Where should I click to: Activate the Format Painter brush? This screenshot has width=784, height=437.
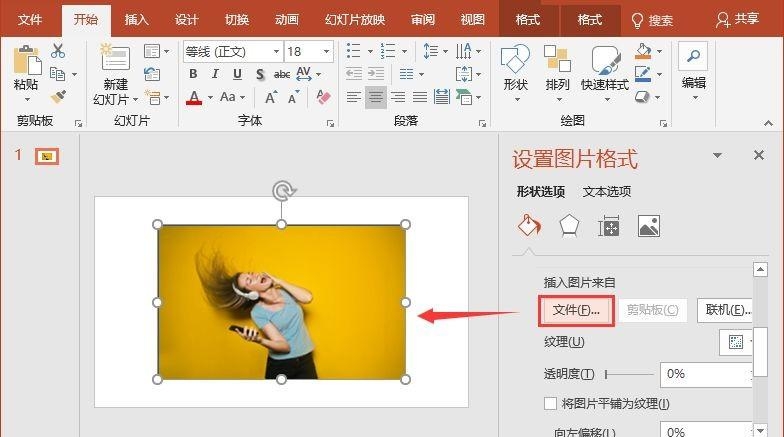pyautogui.click(x=58, y=97)
